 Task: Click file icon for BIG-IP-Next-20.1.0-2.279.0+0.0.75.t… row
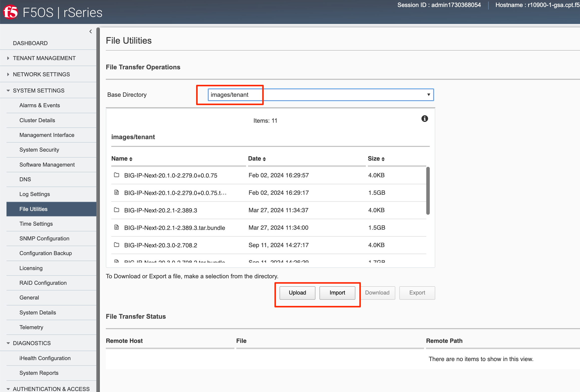point(117,192)
